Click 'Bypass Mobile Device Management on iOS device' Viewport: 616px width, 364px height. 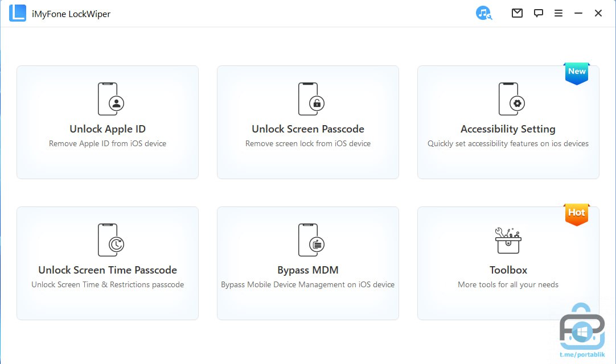pos(307,285)
